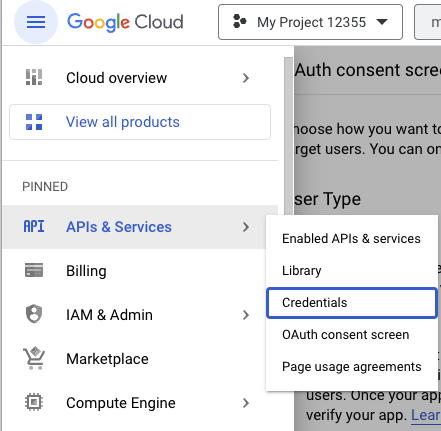The width and height of the screenshot is (441, 431).
Task: Expand the Compute Engine chevron
Action: point(246,403)
